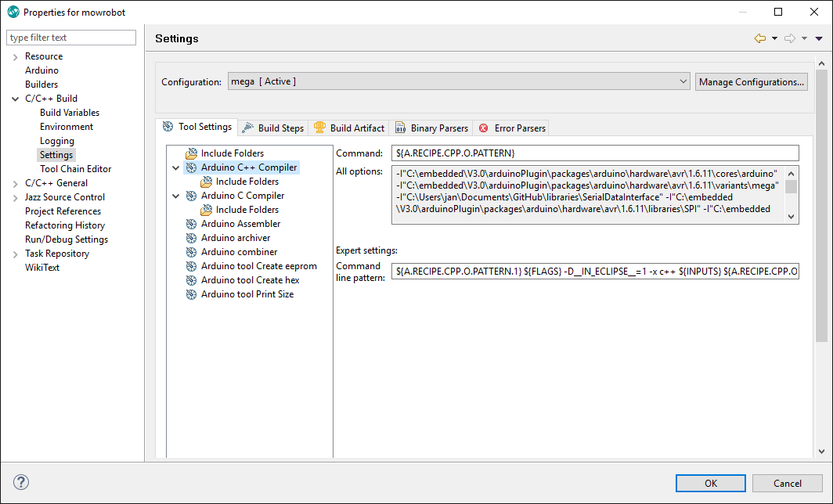Click the Arduino combiner tool icon
833x504 pixels.
(191, 252)
